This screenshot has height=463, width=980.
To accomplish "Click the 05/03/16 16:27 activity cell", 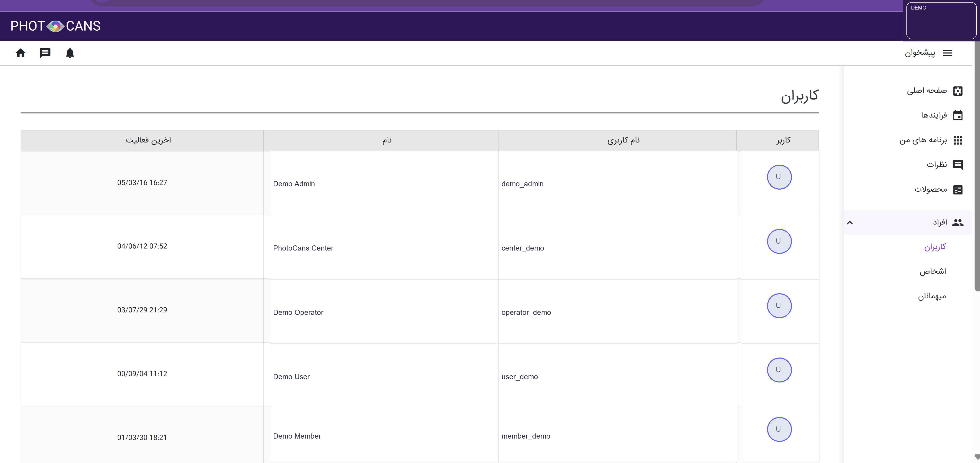I will pyautogui.click(x=142, y=183).
